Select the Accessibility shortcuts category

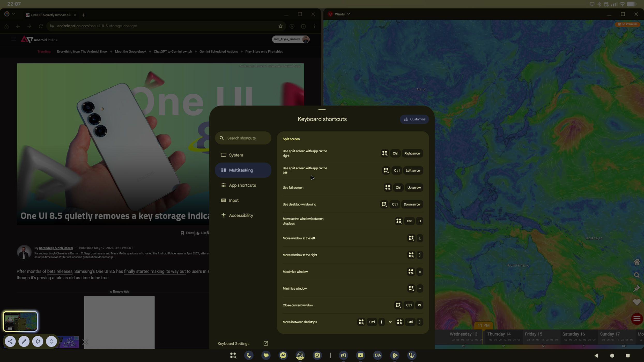pos(243,215)
